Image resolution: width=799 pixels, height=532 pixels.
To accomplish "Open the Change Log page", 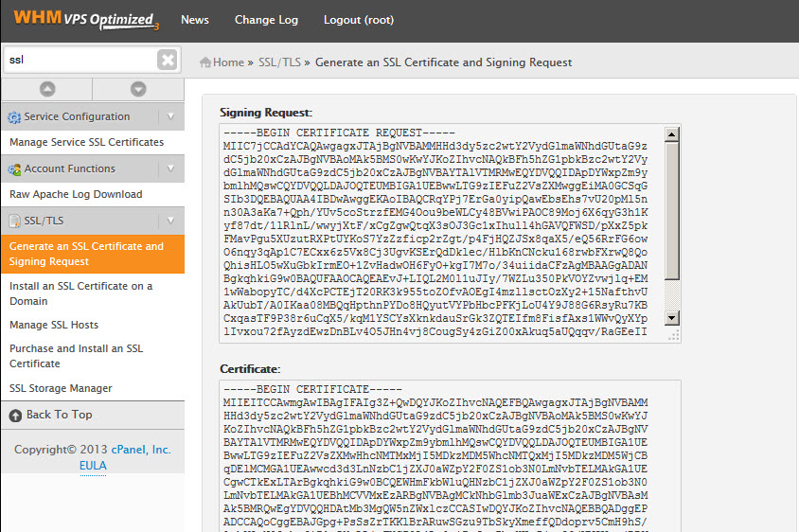I will [x=266, y=20].
